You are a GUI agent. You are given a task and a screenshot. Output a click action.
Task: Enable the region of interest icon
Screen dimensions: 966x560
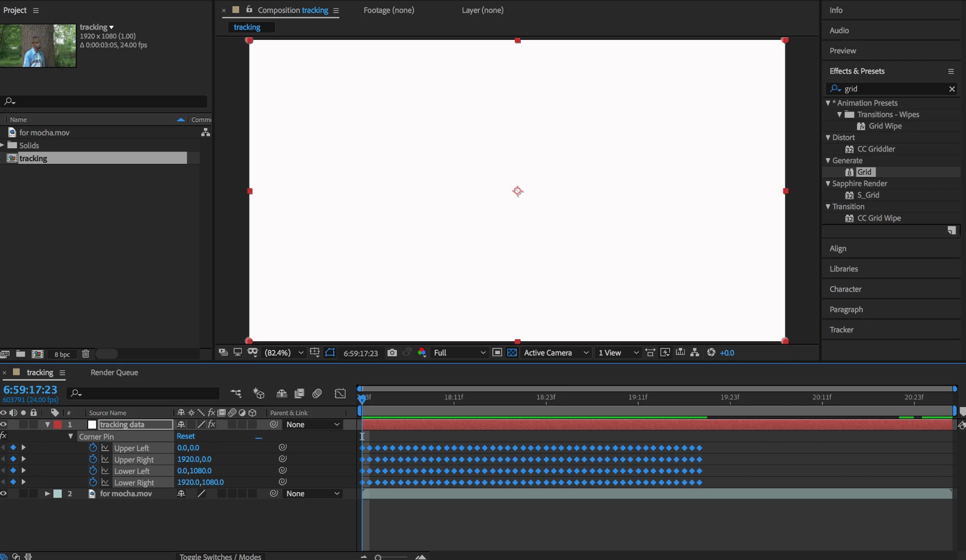click(497, 353)
